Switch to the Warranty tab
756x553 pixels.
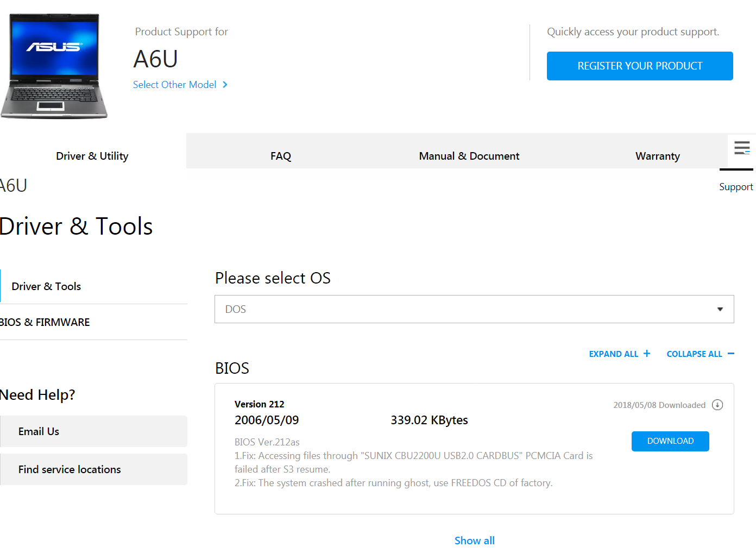tap(658, 156)
